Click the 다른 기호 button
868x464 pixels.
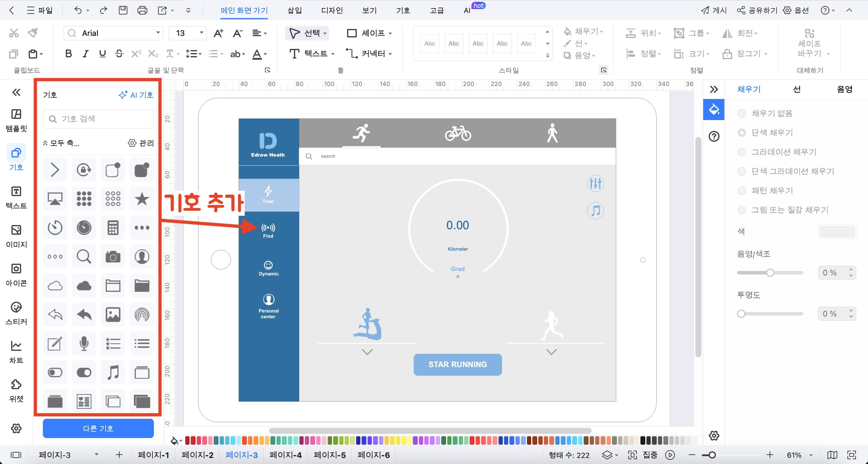point(98,428)
